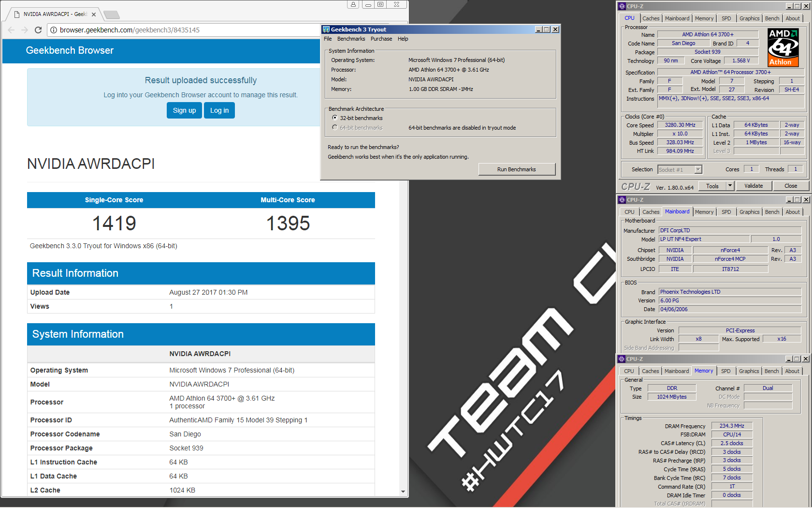Click the AMD Athlon 64 logo

783,47
